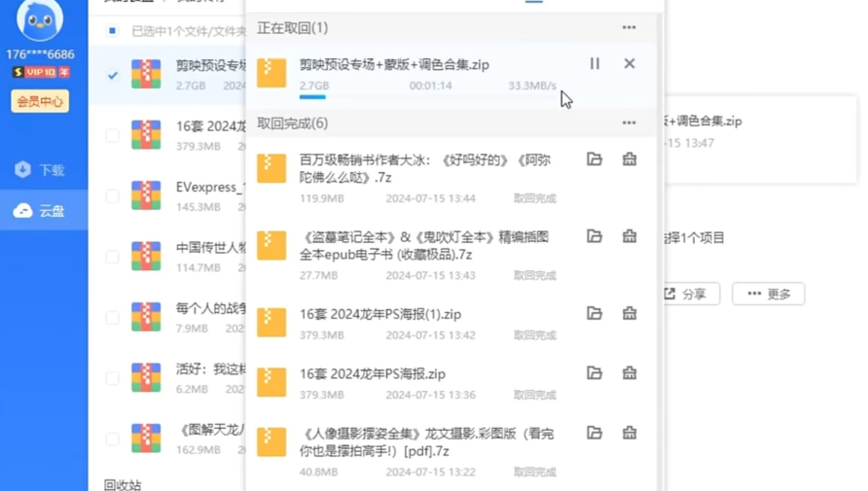
Task: Uncheck the 剪映预设专场 file checkbox
Action: tap(112, 75)
